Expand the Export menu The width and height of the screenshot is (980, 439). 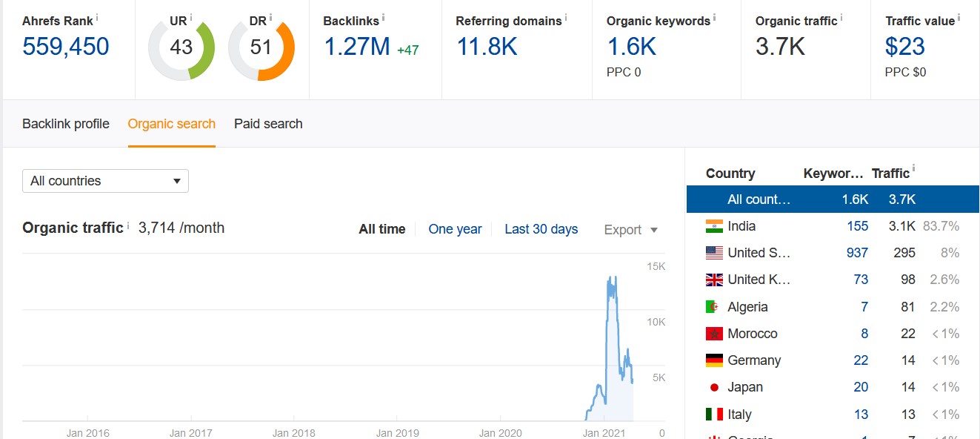[631, 230]
